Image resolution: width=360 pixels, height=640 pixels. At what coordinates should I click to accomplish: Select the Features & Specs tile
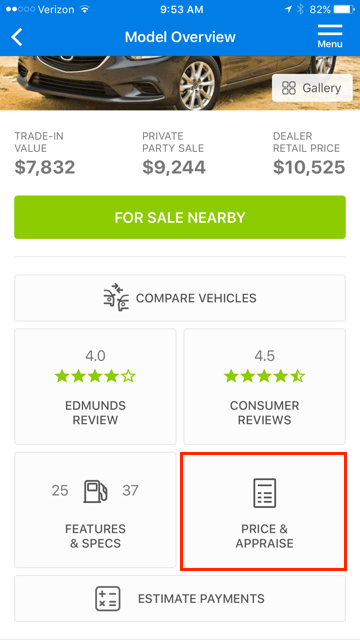pyautogui.click(x=96, y=510)
